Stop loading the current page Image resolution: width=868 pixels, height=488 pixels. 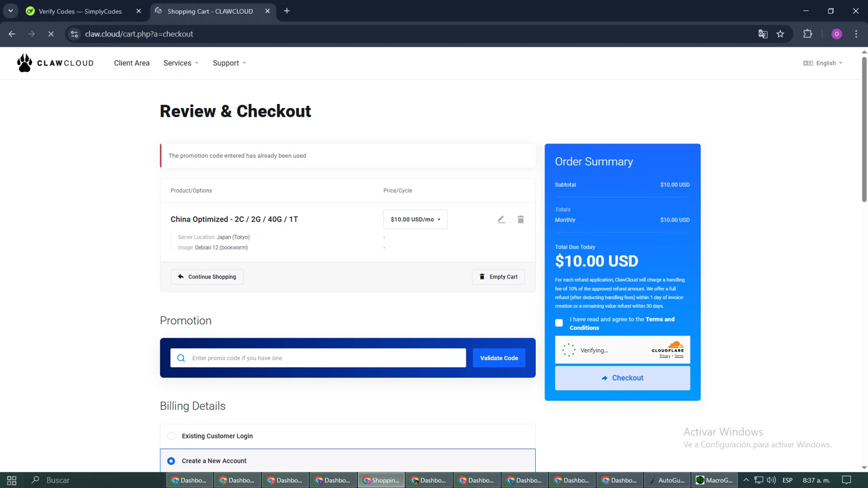(51, 34)
